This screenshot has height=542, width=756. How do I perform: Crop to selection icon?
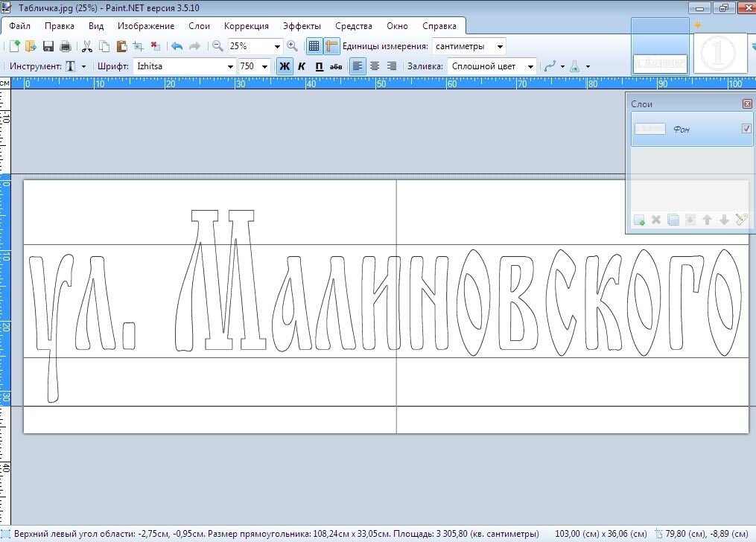139,46
